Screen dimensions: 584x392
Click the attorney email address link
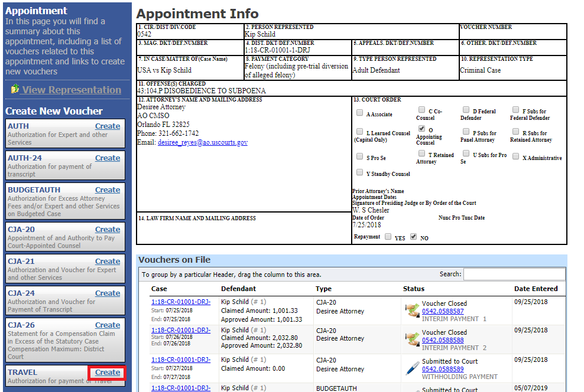202,143
